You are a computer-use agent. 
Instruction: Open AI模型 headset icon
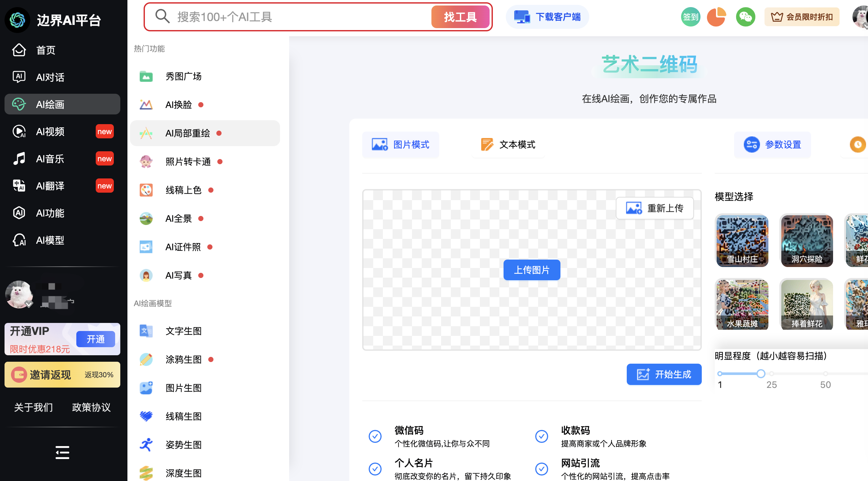(x=19, y=240)
